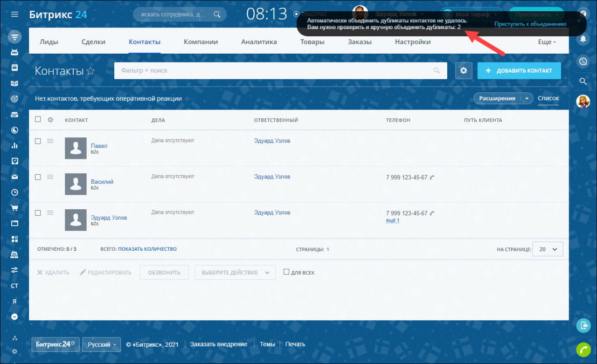Open the Расширения dropdown arrow
This screenshot has width=597, height=364.
[x=527, y=98]
